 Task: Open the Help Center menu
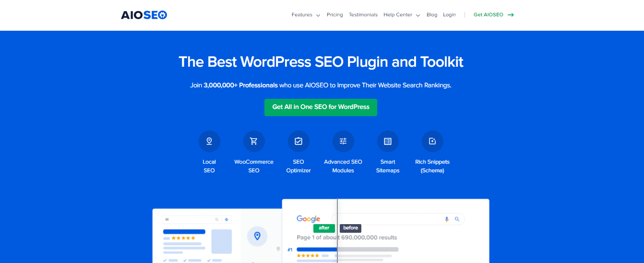pos(398,15)
